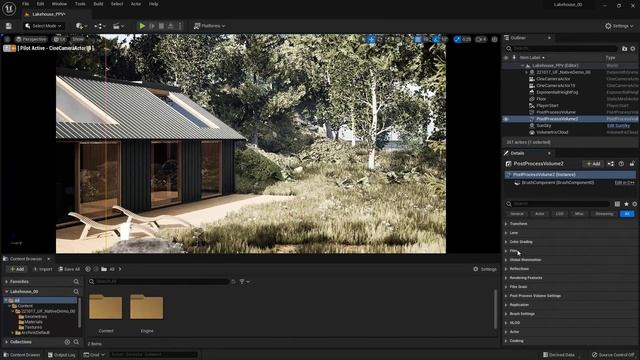Click the Stop simulation button
This screenshot has width=640, height=360.
click(161, 26)
